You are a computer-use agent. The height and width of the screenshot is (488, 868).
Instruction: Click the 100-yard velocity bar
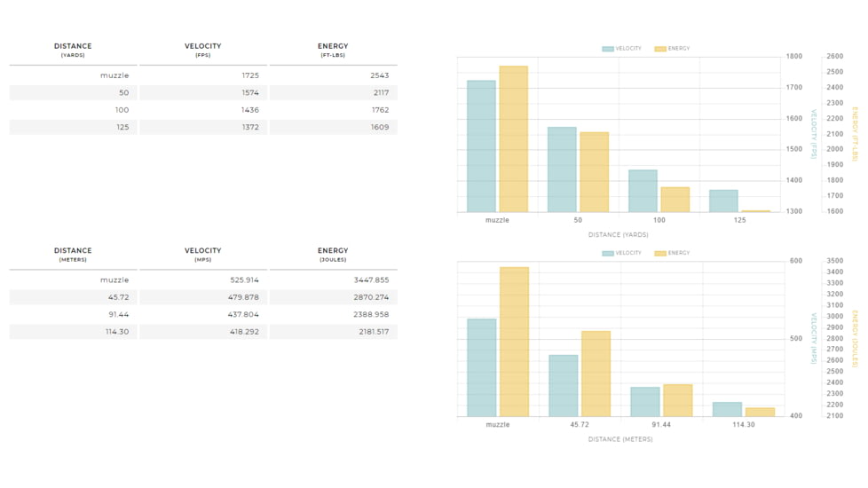click(643, 191)
